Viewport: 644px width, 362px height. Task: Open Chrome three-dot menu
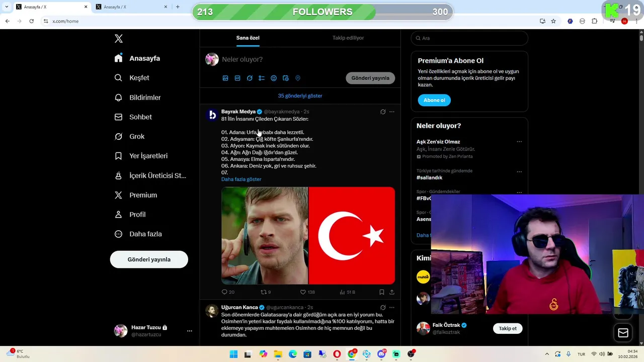click(636, 21)
